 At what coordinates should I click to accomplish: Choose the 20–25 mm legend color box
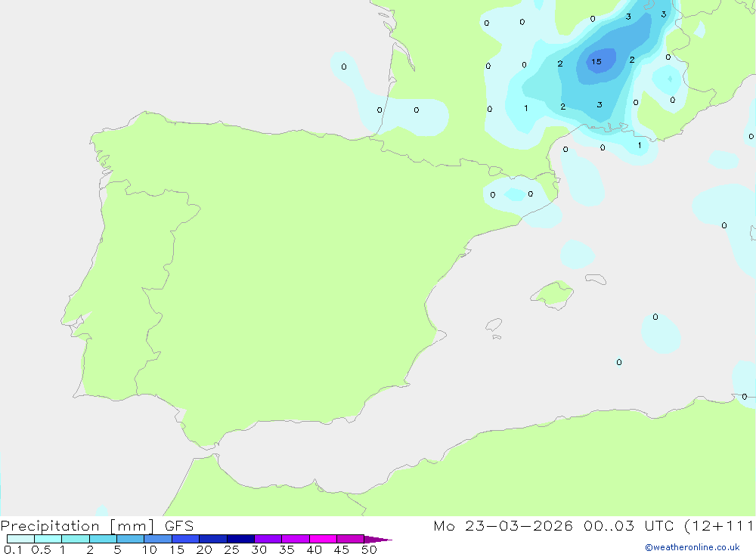(212, 539)
